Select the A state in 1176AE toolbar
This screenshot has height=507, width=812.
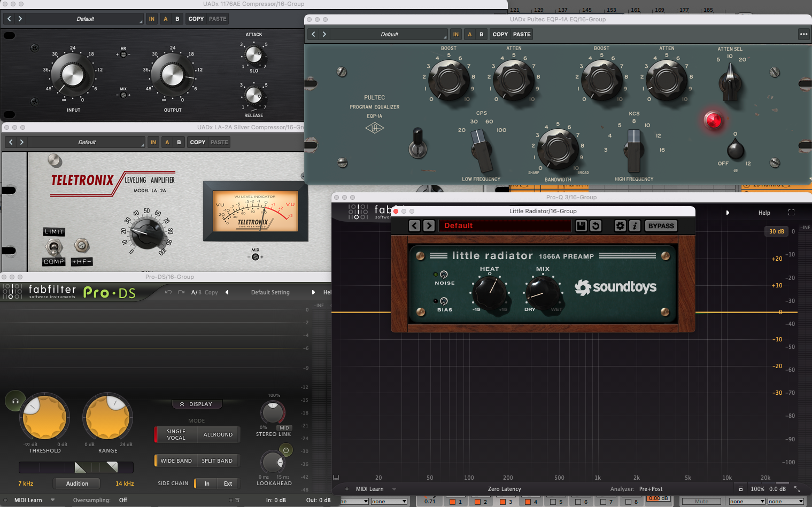(166, 19)
